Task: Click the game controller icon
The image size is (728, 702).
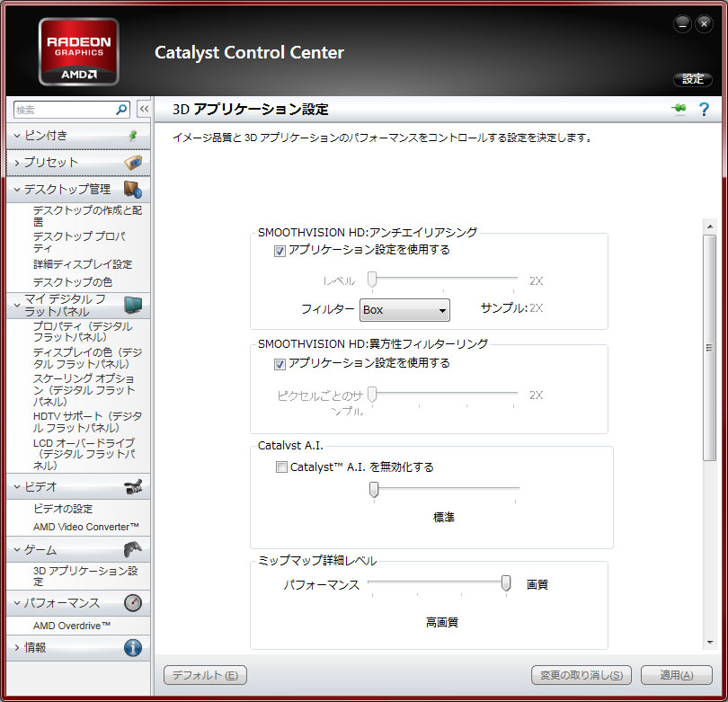Action: (x=133, y=549)
